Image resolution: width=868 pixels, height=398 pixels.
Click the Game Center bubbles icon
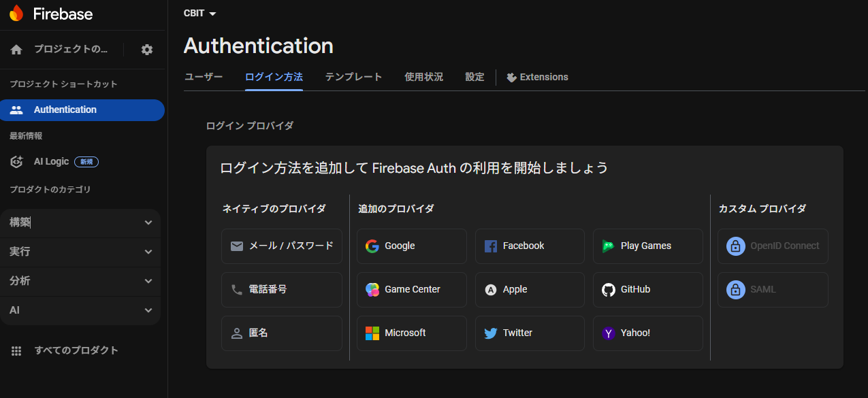[x=372, y=290]
